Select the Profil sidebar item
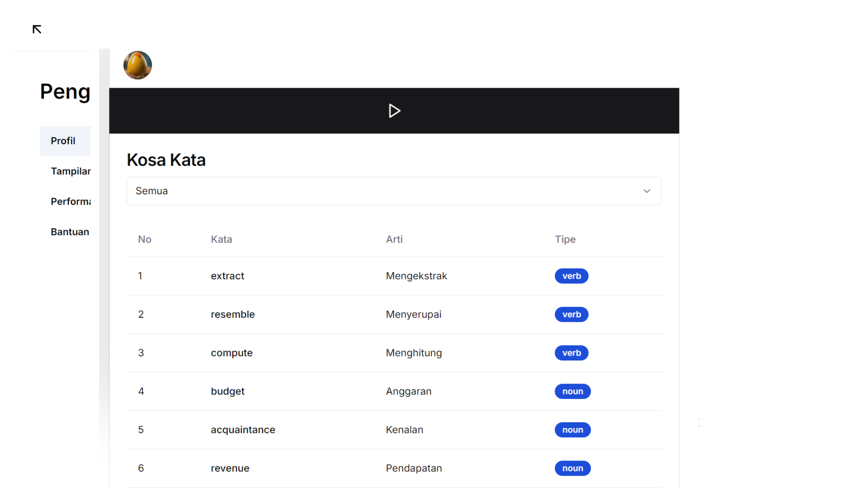Screen dimensions: 868x488 pos(63,141)
